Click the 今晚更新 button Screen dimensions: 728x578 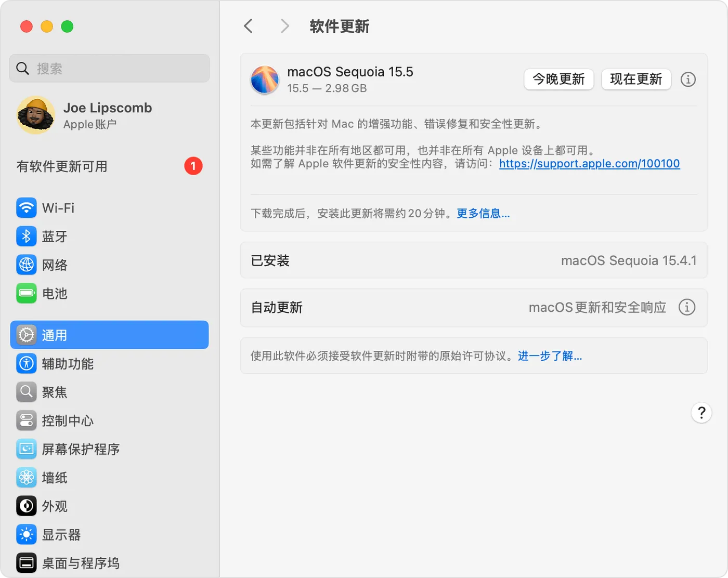click(x=558, y=80)
